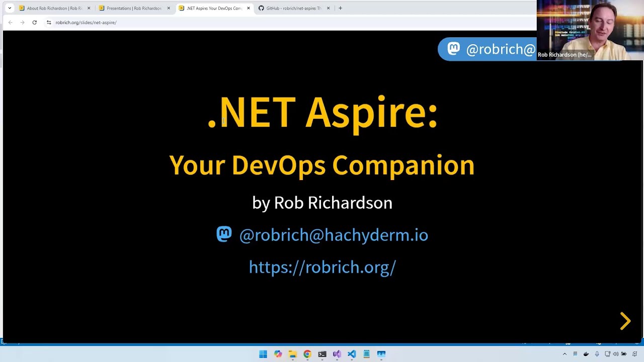This screenshot has width=644, height=362.
Task: Reload the page in Chrome
Action: click(34, 22)
